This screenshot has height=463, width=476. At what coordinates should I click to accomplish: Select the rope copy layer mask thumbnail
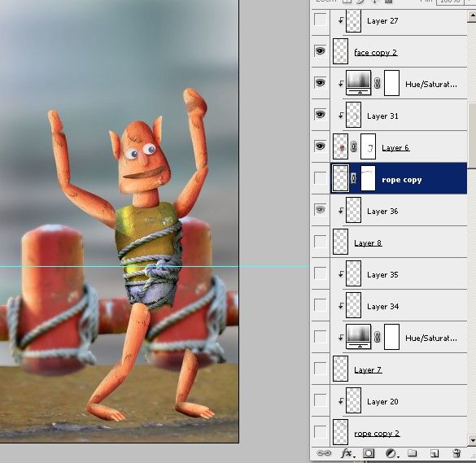(x=368, y=178)
